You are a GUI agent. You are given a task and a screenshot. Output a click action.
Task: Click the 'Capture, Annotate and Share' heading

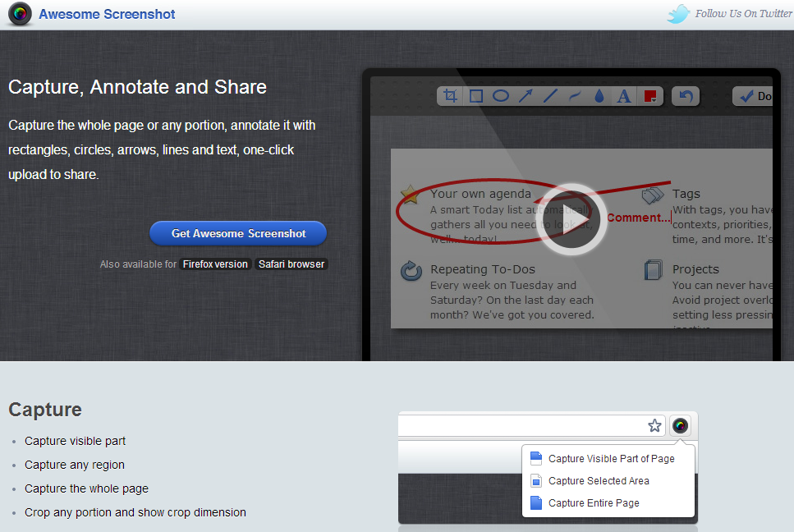pyautogui.click(x=137, y=87)
